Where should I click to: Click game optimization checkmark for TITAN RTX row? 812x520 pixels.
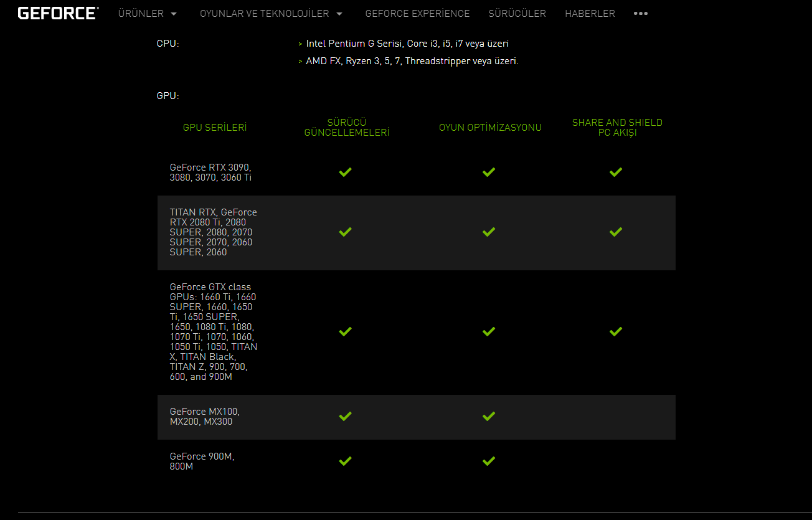click(x=489, y=232)
